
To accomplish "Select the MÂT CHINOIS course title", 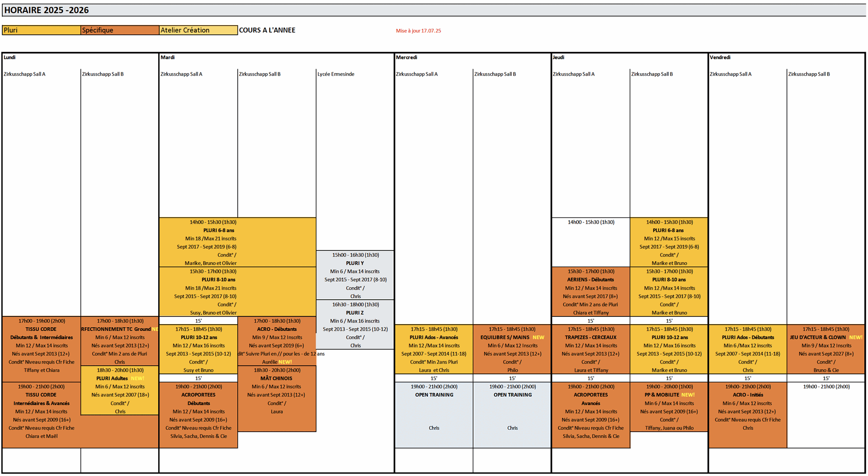I will pos(276,379).
